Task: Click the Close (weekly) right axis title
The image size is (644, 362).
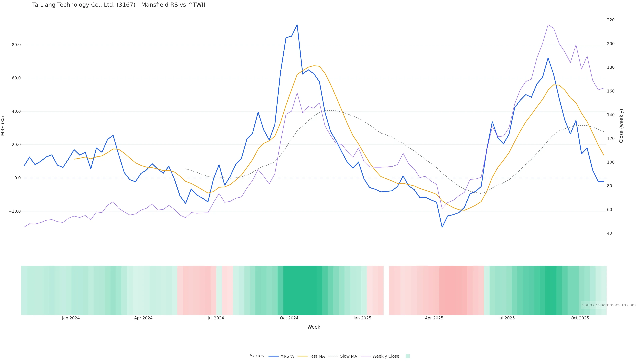Action: (621, 126)
